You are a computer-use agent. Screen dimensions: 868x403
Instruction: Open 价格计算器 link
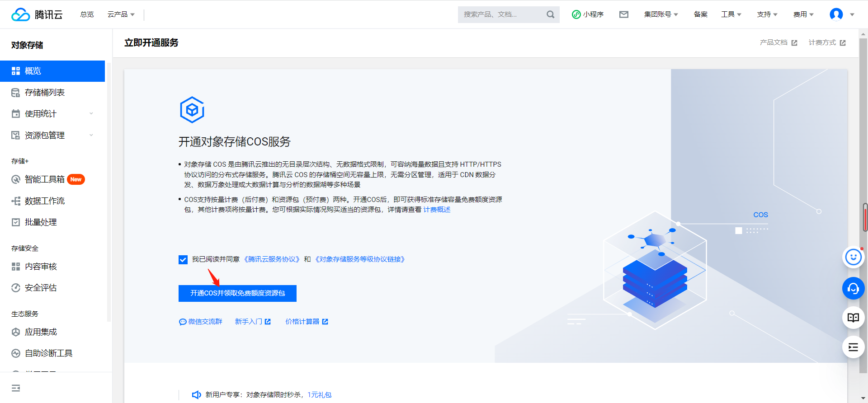[307, 322]
